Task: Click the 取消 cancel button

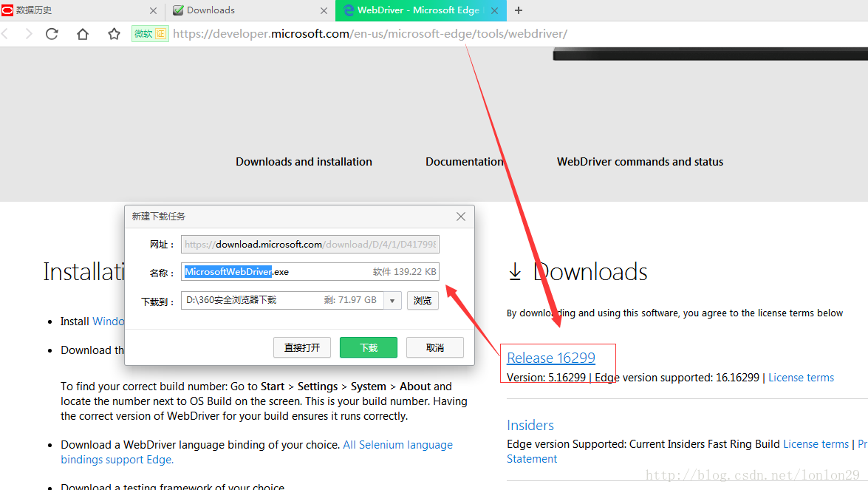Action: (434, 347)
